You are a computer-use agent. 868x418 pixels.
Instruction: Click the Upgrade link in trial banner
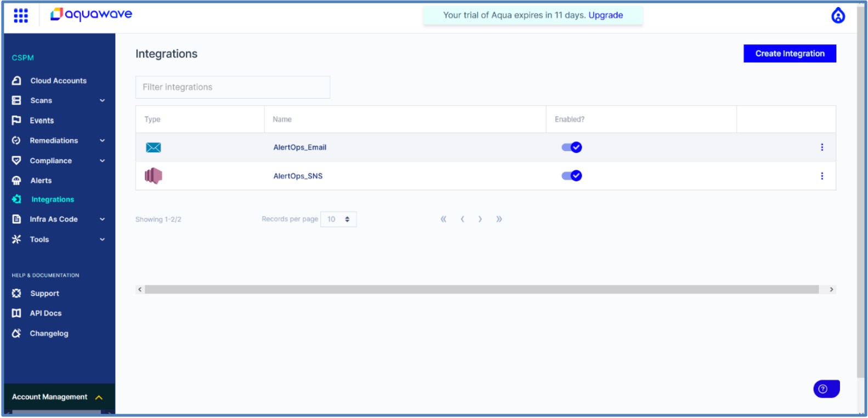[605, 15]
